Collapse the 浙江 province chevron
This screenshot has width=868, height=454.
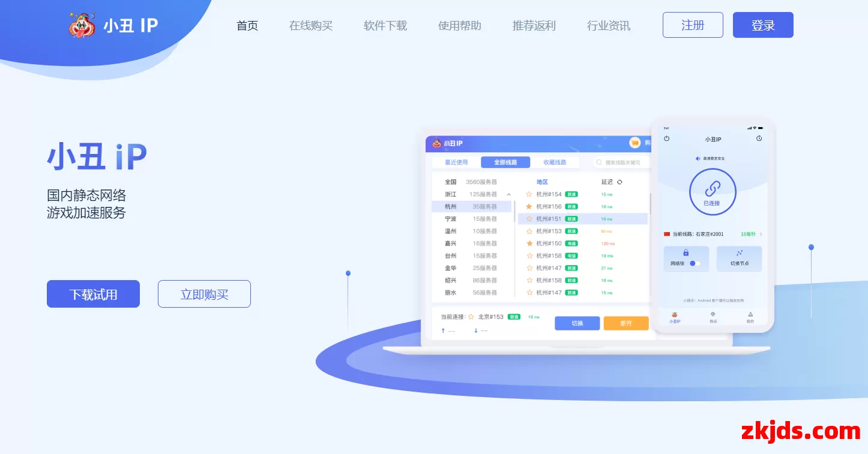509,194
